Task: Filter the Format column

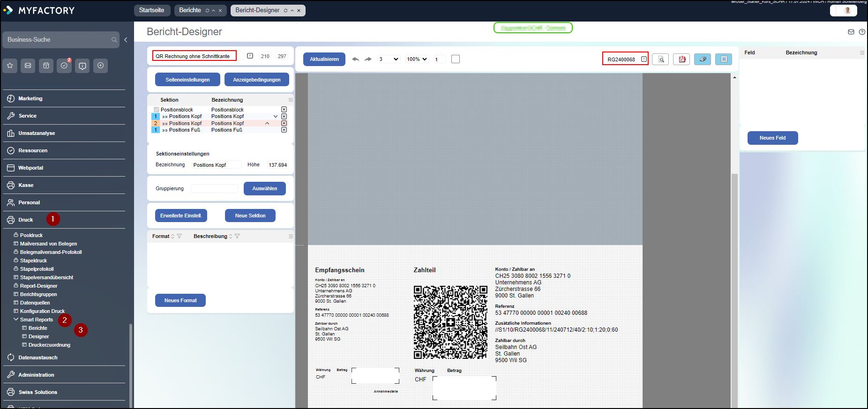Action: 179,236
